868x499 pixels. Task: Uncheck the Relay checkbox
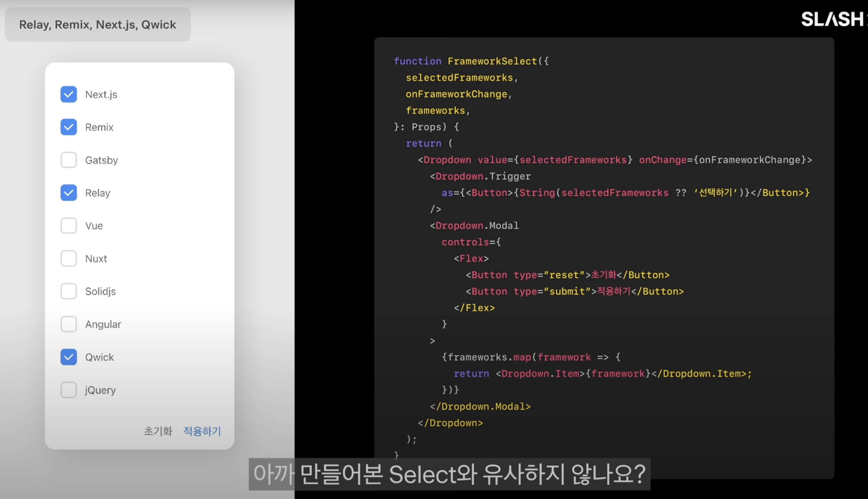pos(68,193)
